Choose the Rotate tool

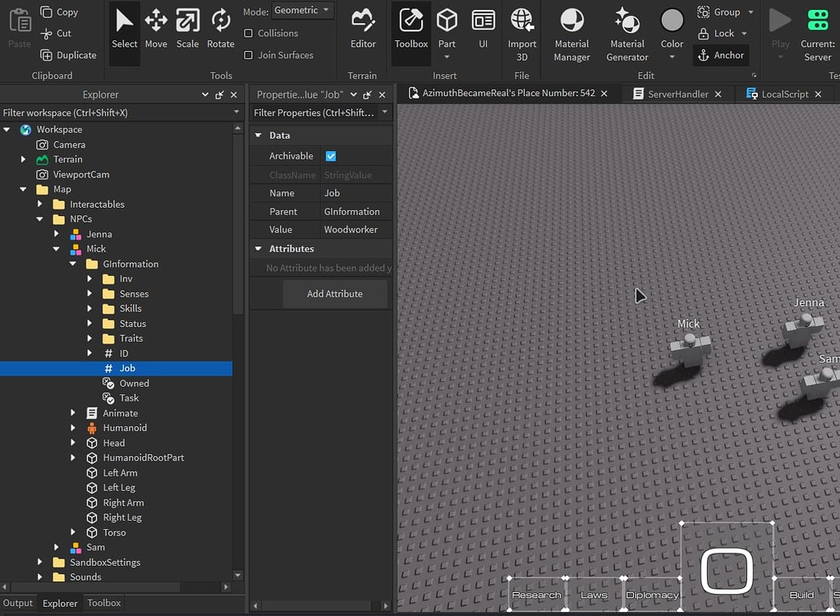[x=220, y=29]
